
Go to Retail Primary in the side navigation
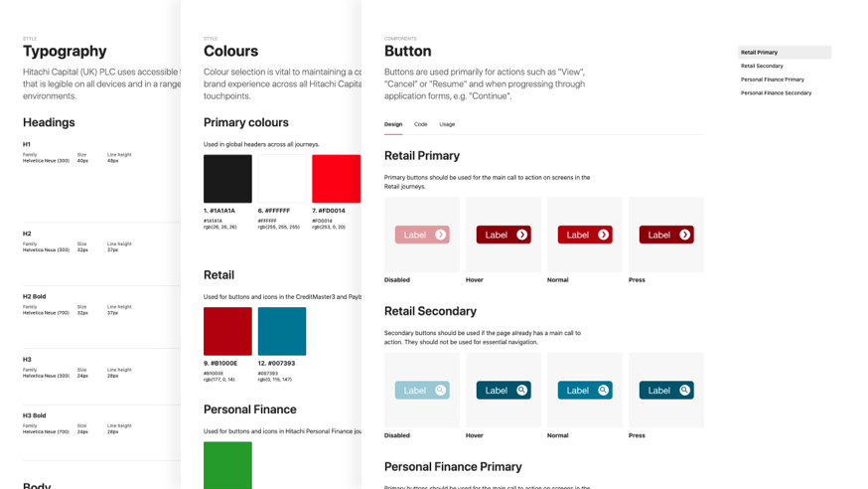pyautogui.click(x=760, y=53)
